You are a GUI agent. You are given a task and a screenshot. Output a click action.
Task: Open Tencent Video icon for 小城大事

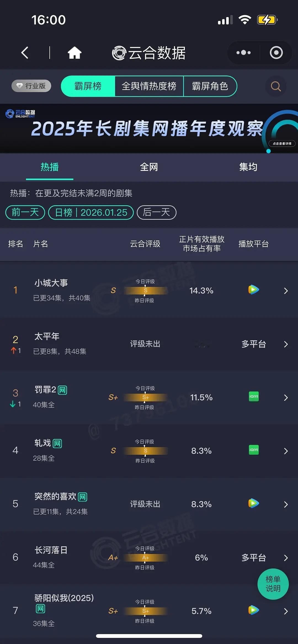[253, 290]
